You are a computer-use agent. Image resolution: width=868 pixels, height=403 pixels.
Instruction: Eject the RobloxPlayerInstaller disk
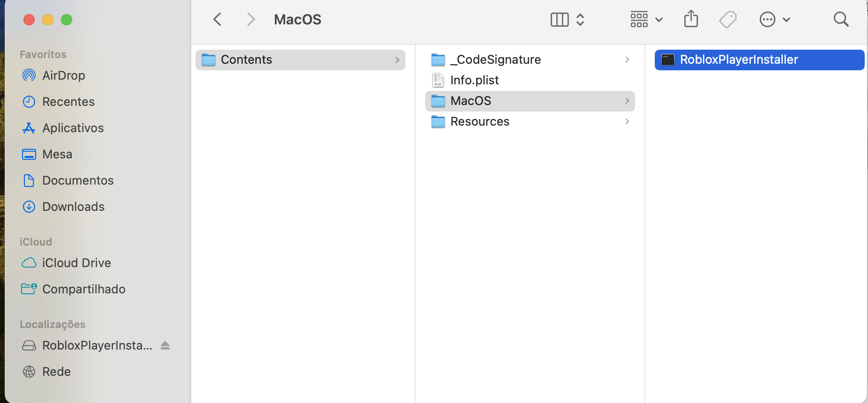(165, 345)
